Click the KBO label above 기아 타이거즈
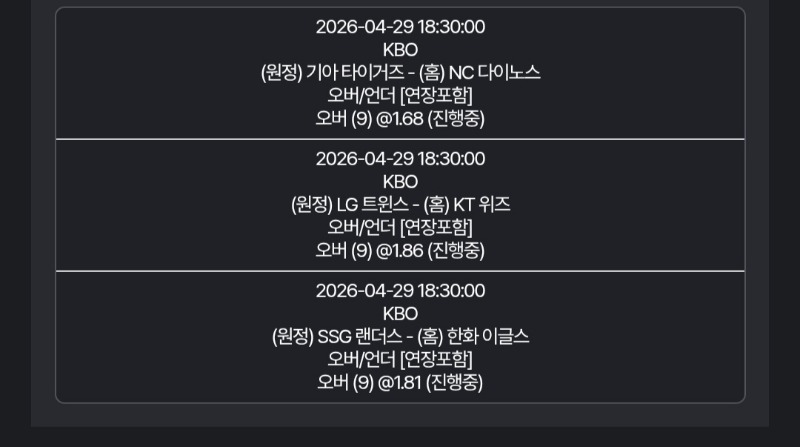The width and height of the screenshot is (800, 447). (x=400, y=50)
